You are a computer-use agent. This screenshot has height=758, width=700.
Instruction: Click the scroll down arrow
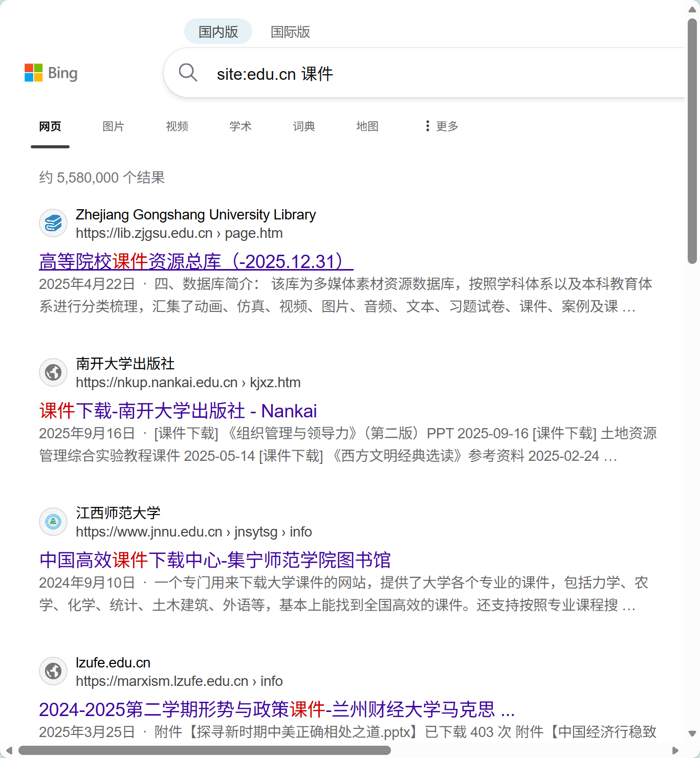click(692, 733)
